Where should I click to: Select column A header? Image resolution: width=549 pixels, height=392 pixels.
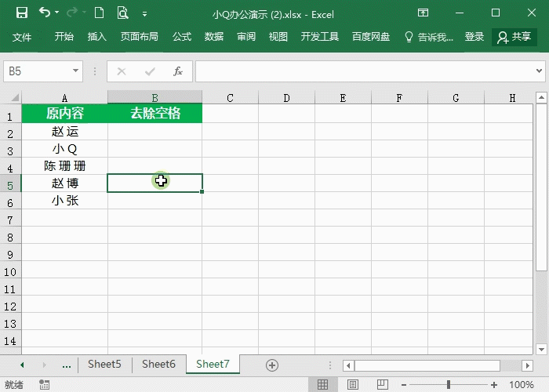click(64, 98)
